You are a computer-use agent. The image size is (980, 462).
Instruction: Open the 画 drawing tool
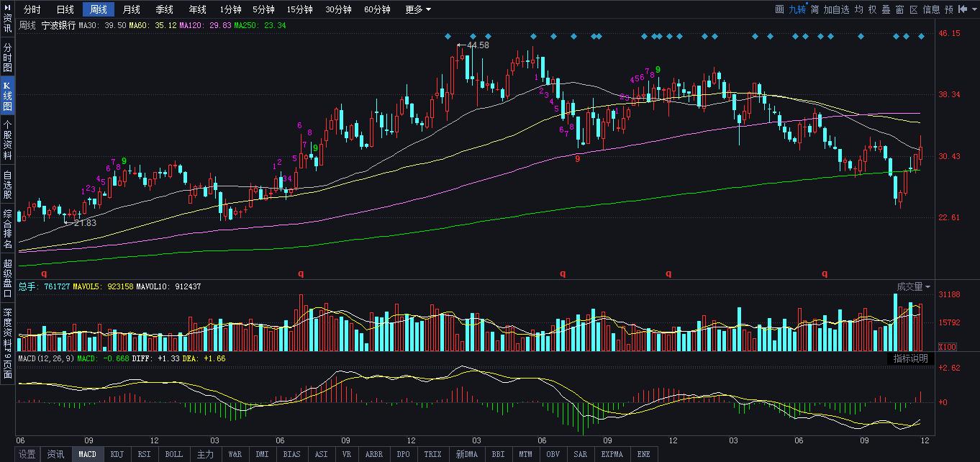pyautogui.click(x=779, y=9)
